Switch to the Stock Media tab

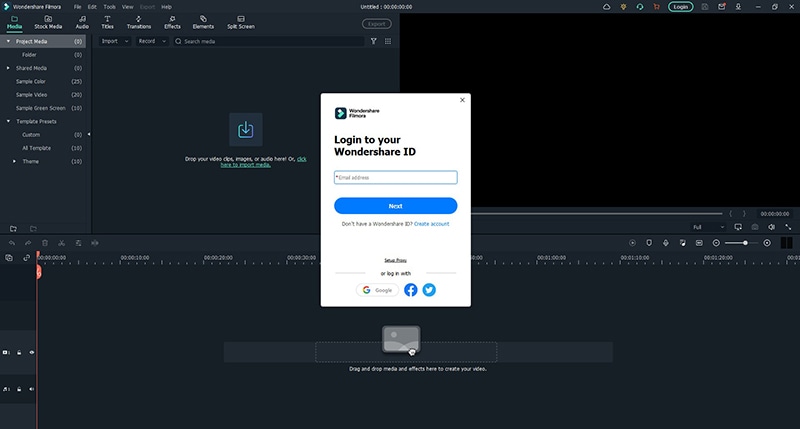click(x=48, y=22)
